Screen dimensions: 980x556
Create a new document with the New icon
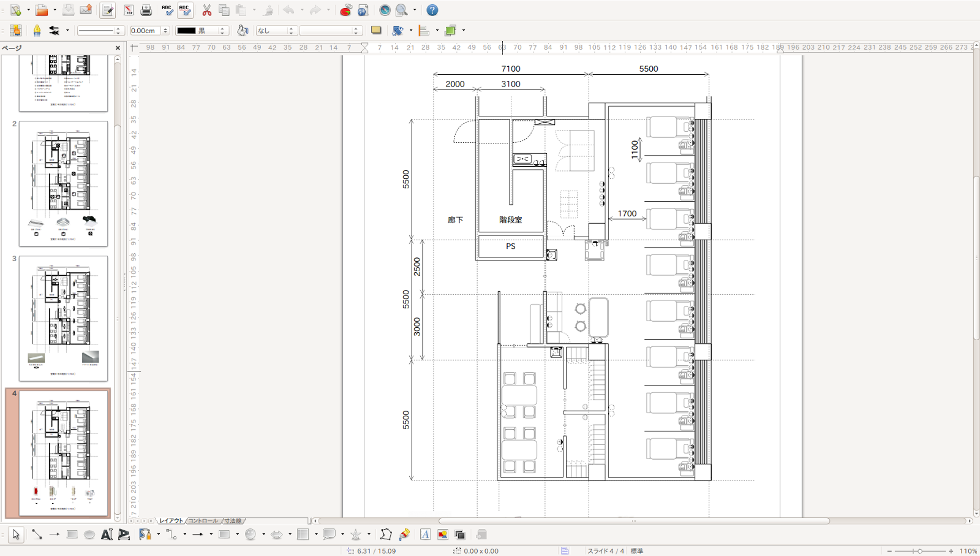pyautogui.click(x=16, y=10)
